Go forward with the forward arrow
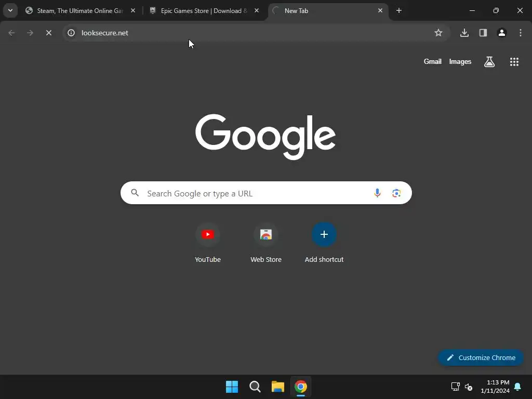 (x=30, y=33)
